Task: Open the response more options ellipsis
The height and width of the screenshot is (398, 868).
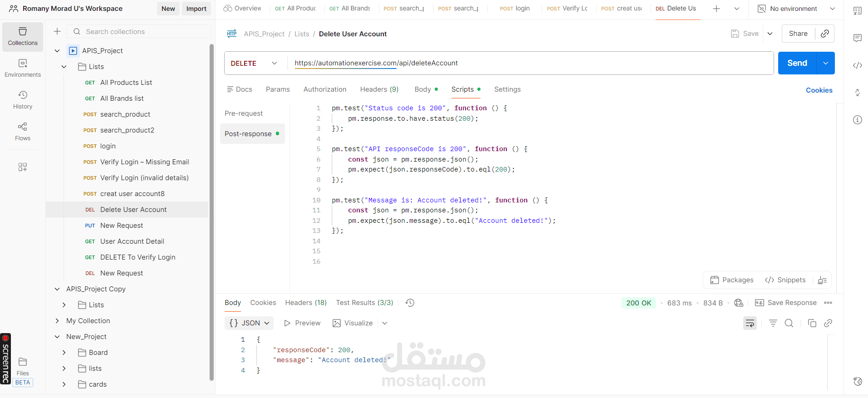Action: click(x=828, y=303)
